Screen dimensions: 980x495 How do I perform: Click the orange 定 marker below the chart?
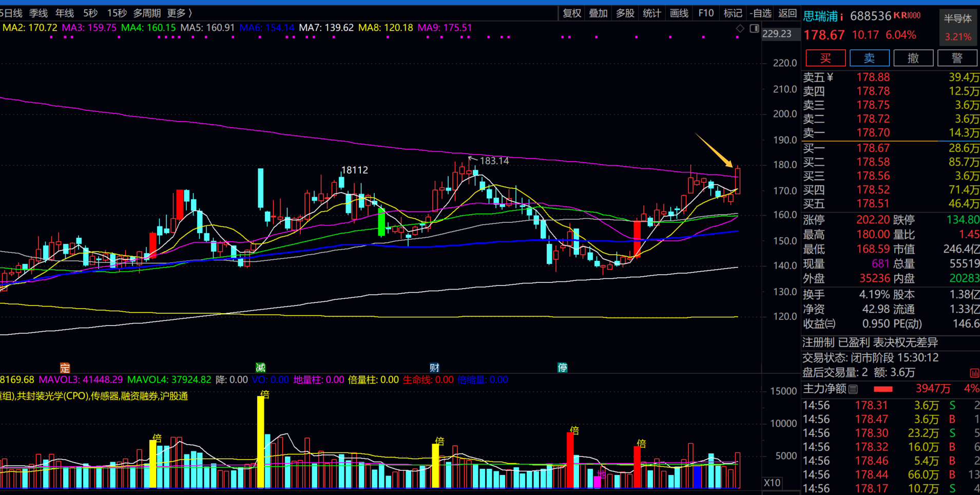pyautogui.click(x=65, y=368)
